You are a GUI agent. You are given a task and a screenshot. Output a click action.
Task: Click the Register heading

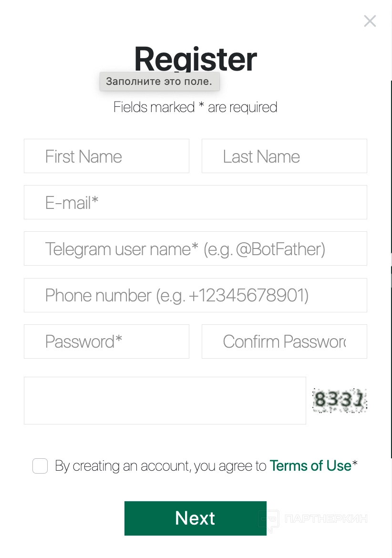pos(196,59)
